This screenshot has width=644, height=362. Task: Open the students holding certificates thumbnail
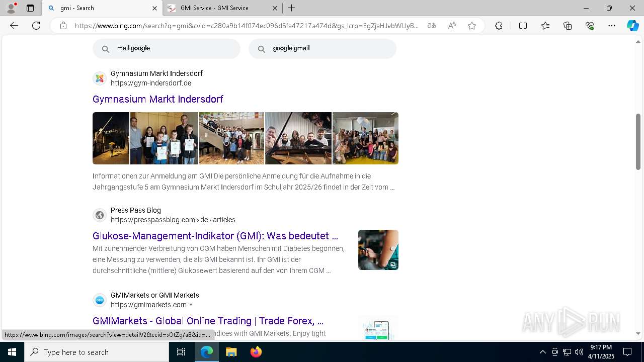(164, 138)
